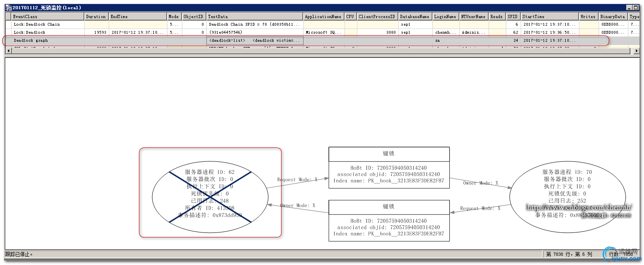Click the lower key lock resource box
Image resolution: width=644 pixels, height=265 pixels.
click(x=389, y=220)
